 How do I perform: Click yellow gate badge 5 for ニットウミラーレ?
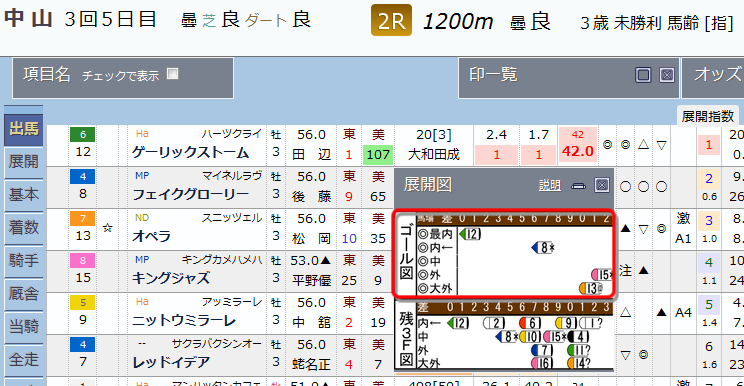(x=83, y=303)
